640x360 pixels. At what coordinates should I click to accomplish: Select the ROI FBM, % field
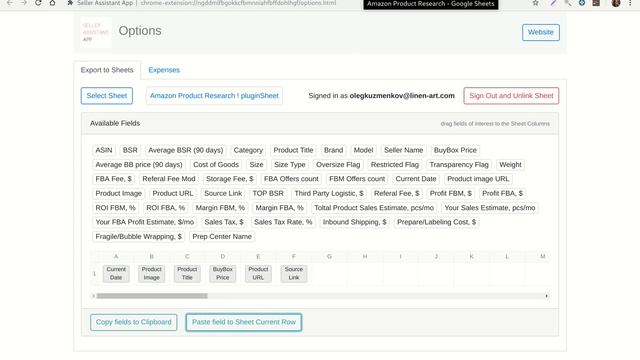(x=116, y=208)
